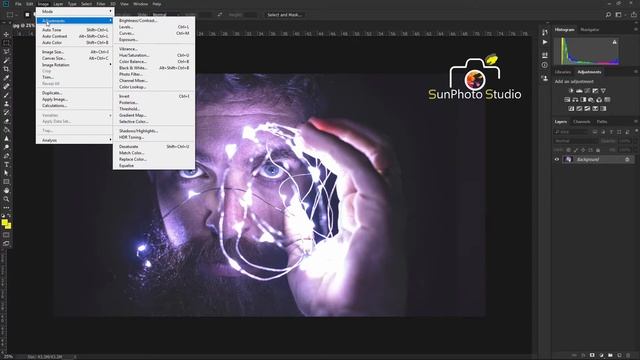Open the Filter menu in the menu bar
640x360 pixels.
point(101,4)
